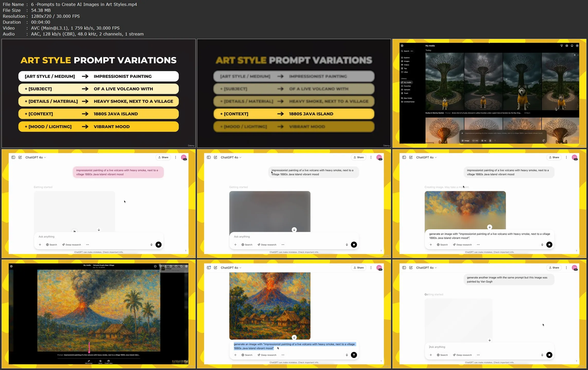Viewport: 588px width, 370px height.
Task: Open Videos in the Sora sidebar
Action: coord(405,65)
